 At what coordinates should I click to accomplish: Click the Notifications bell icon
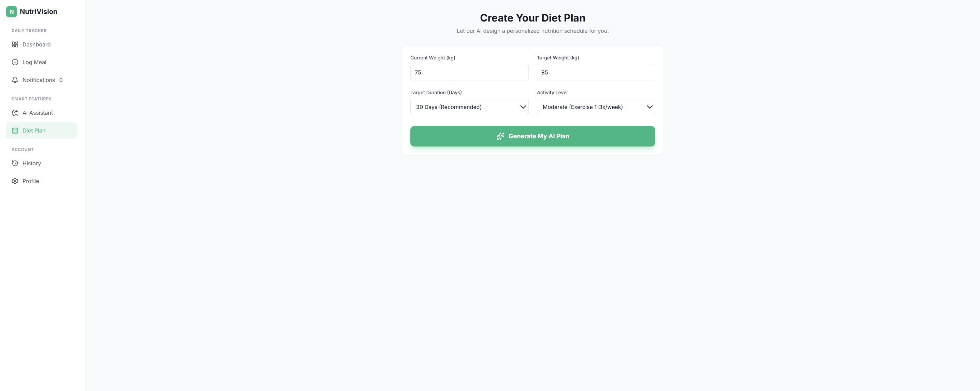pyautogui.click(x=15, y=80)
